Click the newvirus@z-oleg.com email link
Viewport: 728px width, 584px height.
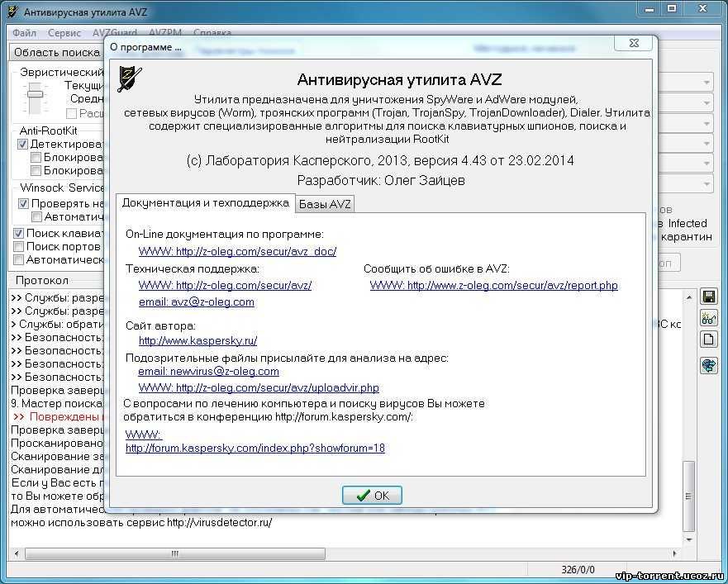point(208,372)
